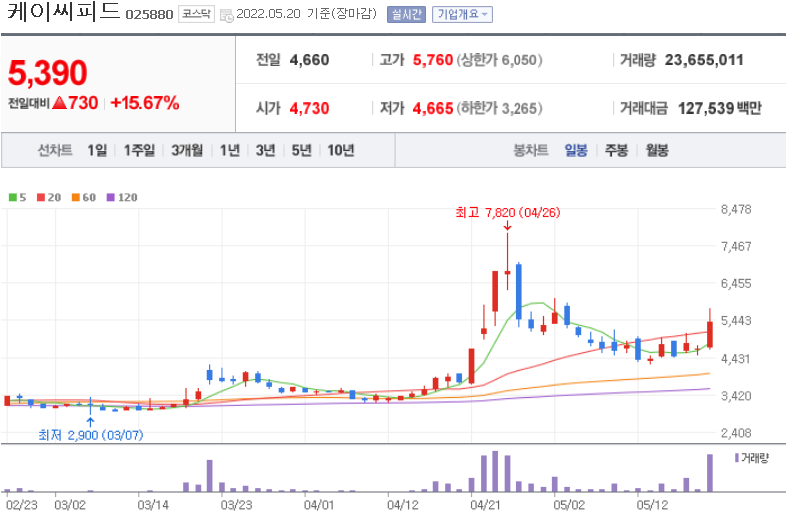Screen dimensions: 786x517
Task: Click the 3,420 price axis label
Action: tap(736, 396)
